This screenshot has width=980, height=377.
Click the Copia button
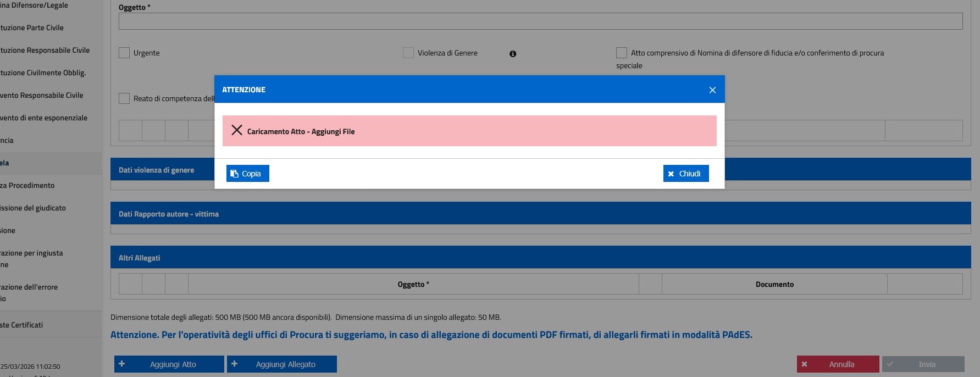[x=247, y=174]
